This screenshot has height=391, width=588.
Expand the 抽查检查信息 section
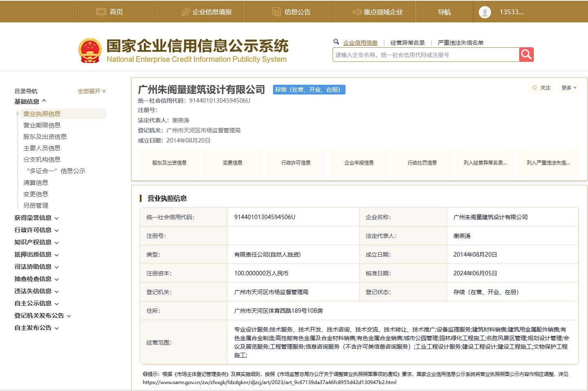tap(37, 279)
